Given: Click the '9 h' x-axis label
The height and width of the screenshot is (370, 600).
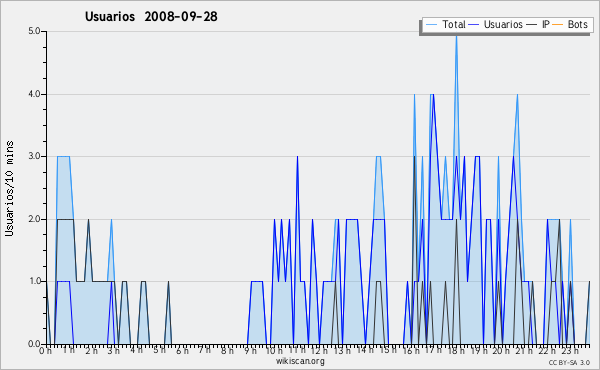Looking at the screenshot, I should tap(250, 351).
